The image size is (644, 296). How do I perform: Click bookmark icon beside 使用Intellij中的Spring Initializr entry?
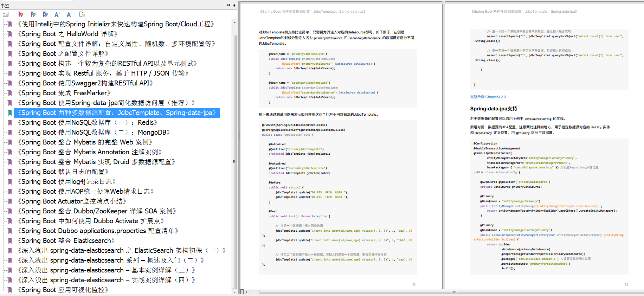point(10,24)
